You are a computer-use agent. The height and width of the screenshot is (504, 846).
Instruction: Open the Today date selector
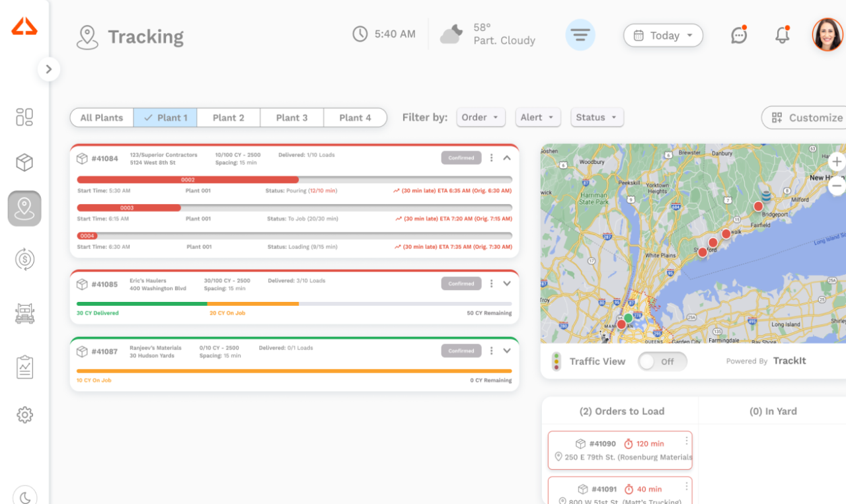663,36
